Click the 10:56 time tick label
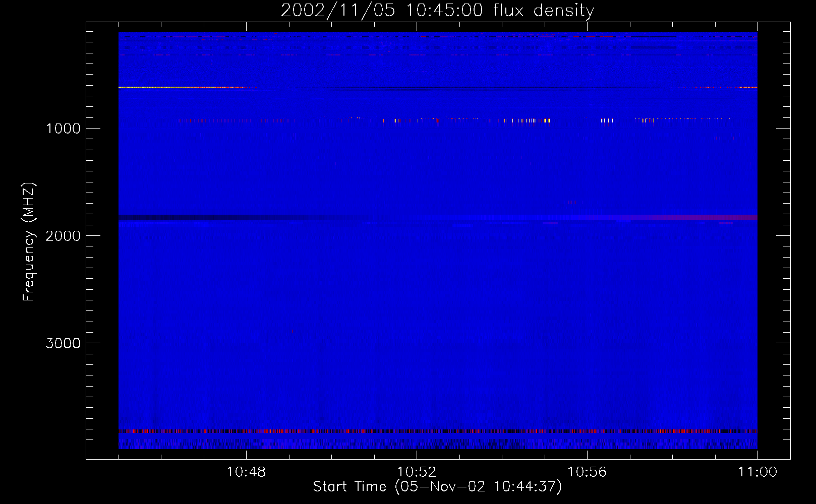The image size is (816, 504). tap(587, 472)
